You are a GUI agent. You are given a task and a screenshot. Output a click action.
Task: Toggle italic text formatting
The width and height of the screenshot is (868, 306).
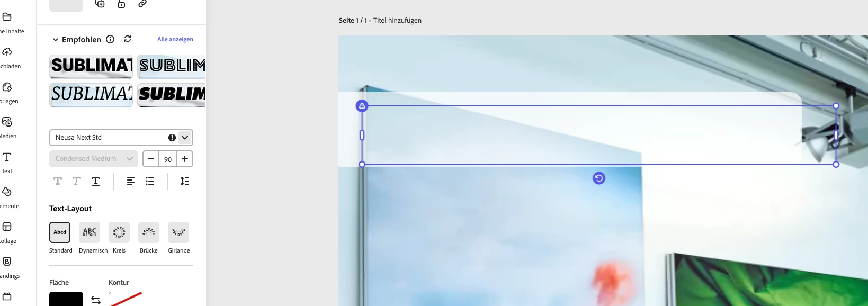click(x=76, y=181)
